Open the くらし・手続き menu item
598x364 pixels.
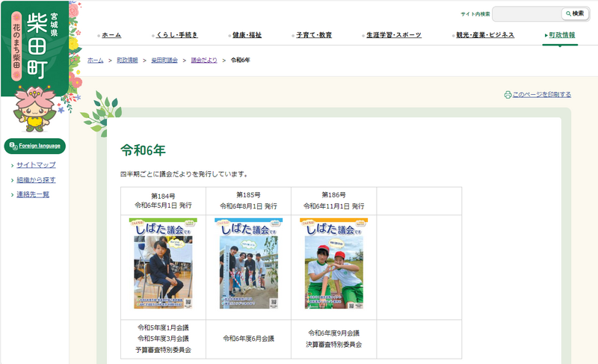click(176, 35)
